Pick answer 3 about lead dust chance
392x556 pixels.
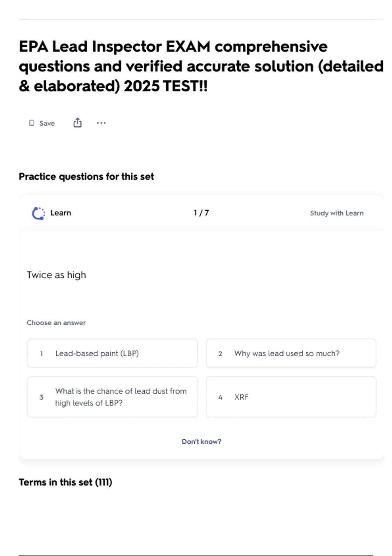pos(112,397)
